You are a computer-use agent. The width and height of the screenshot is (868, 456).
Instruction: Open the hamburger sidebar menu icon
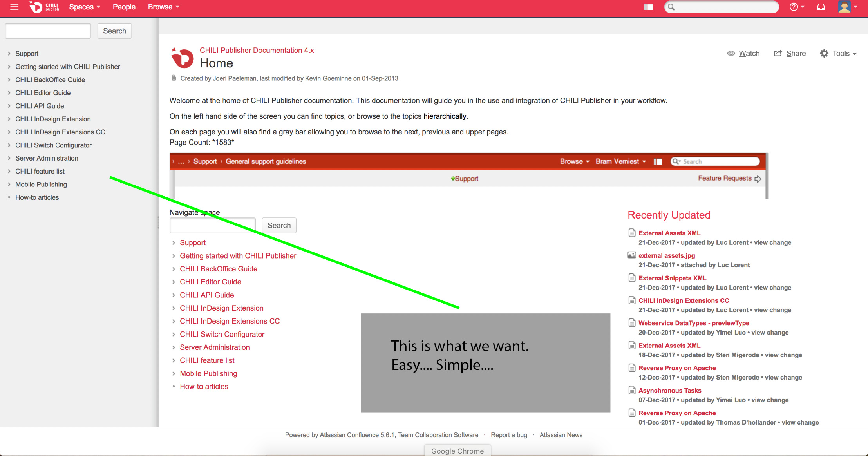pyautogui.click(x=14, y=7)
